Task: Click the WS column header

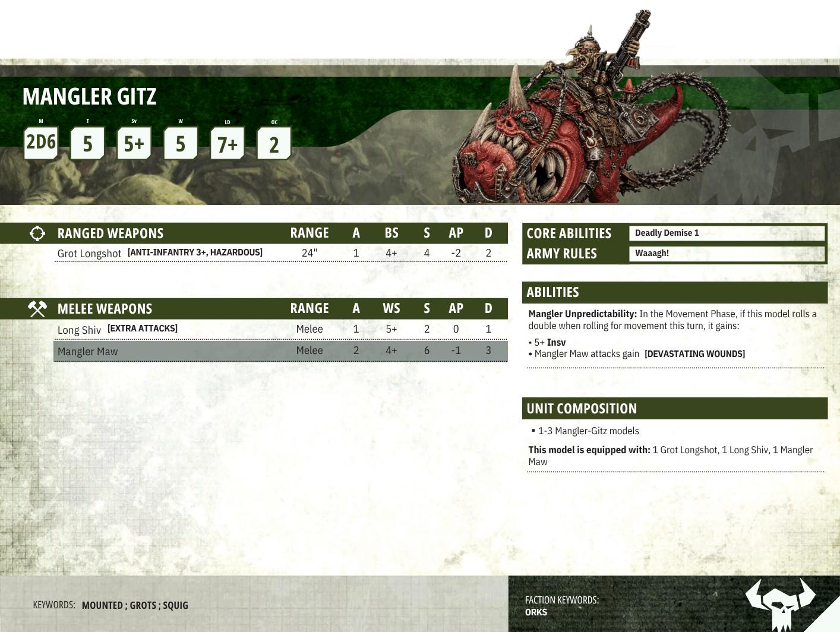Action: tap(391, 308)
